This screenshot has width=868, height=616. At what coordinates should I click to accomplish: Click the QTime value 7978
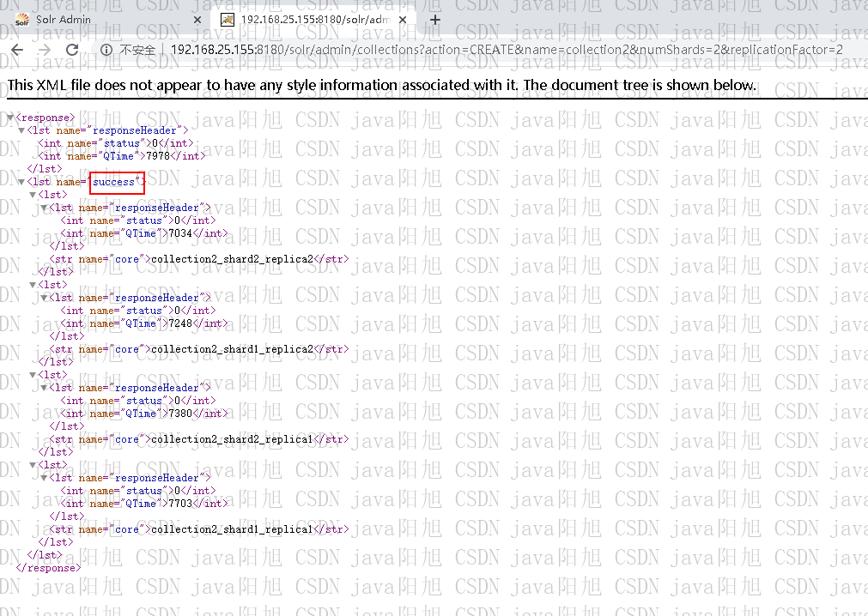[x=158, y=156]
